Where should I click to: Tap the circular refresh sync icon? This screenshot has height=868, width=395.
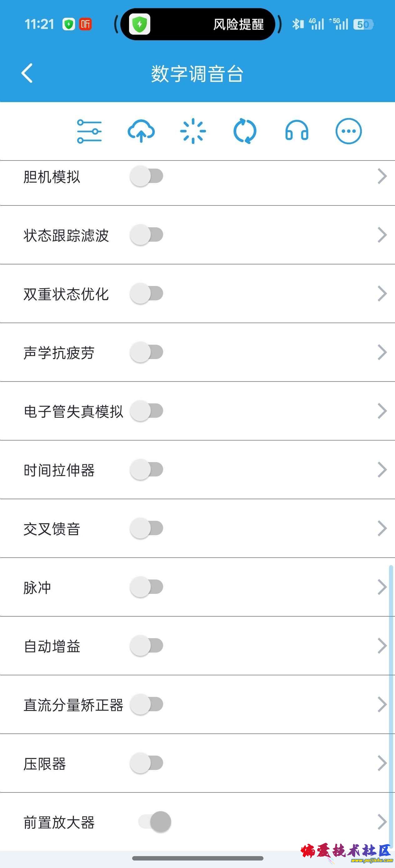pyautogui.click(x=245, y=131)
